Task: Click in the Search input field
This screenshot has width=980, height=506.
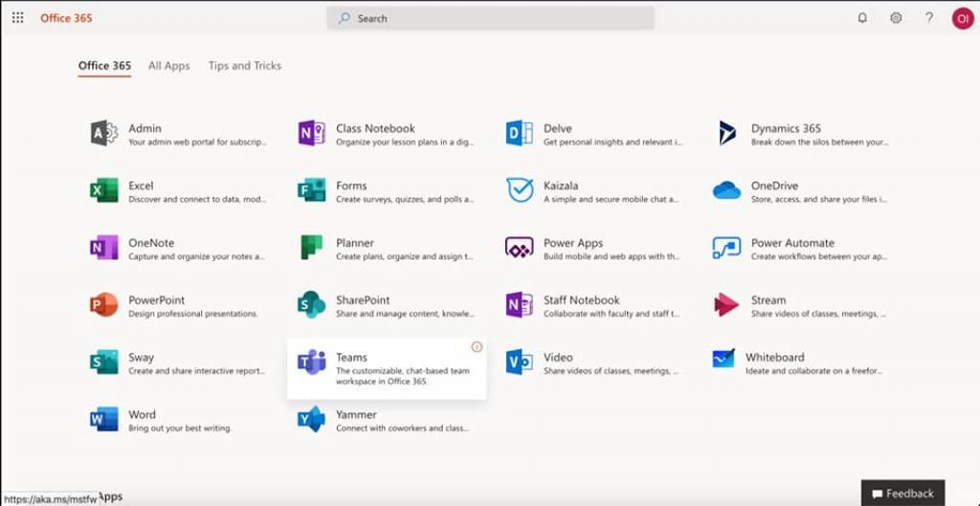Action: click(x=498, y=18)
